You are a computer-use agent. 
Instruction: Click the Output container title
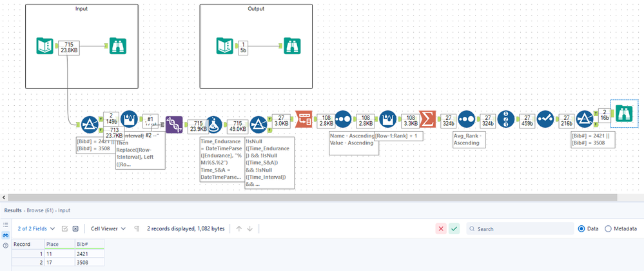tap(256, 8)
